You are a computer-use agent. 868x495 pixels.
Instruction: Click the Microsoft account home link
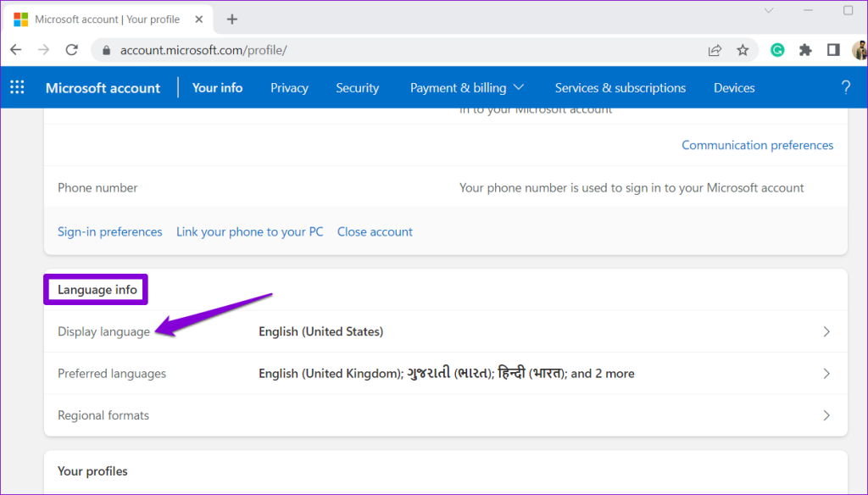[x=103, y=87]
